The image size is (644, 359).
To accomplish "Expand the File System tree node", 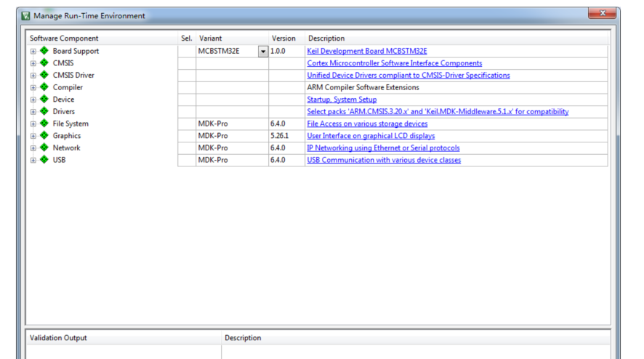I will point(33,124).
